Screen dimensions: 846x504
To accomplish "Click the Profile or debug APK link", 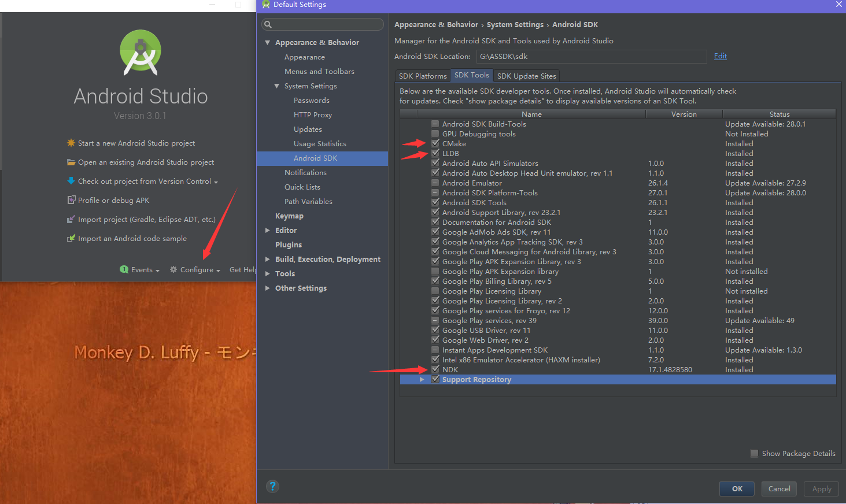I will pyautogui.click(x=113, y=200).
